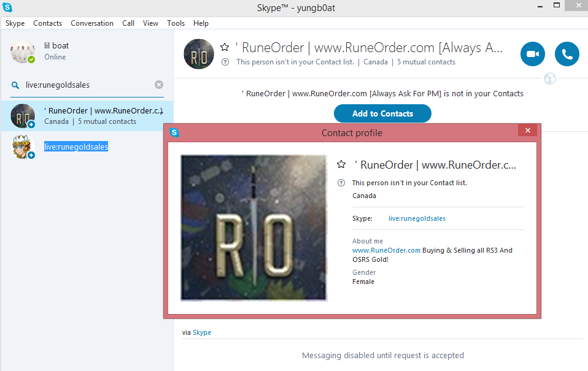Click the question mark icon in the conversation header
The width and height of the screenshot is (588, 371).
click(x=225, y=62)
